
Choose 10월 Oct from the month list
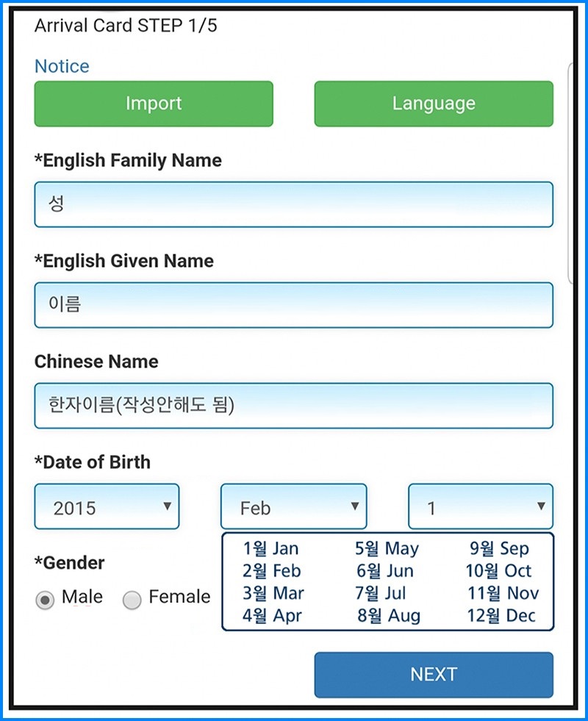click(503, 571)
